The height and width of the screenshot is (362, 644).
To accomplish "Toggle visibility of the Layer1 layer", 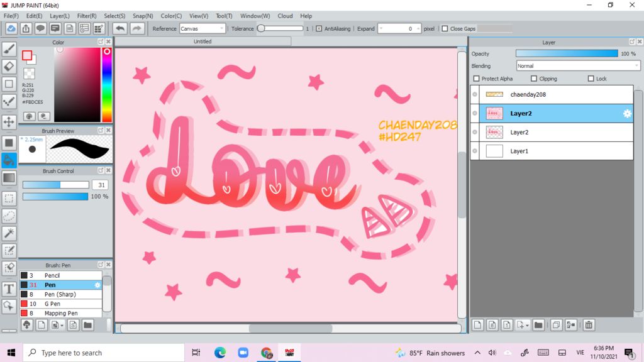I will 475,151.
